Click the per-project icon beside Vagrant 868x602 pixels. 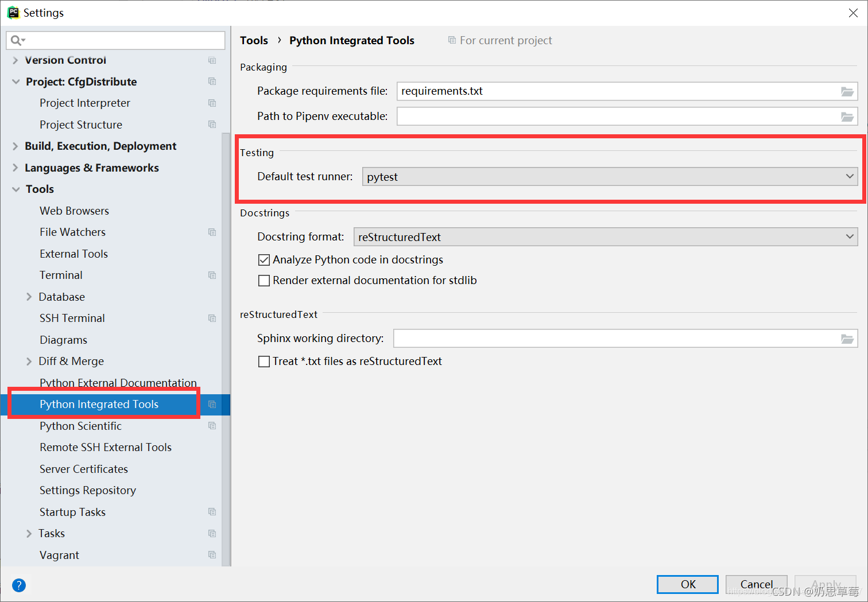pyautogui.click(x=212, y=555)
